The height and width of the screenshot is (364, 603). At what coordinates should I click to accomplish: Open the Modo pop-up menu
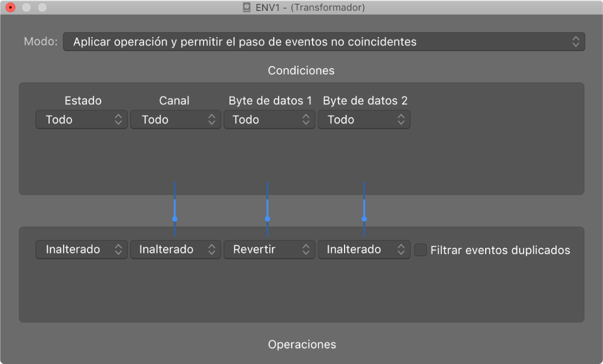click(324, 42)
